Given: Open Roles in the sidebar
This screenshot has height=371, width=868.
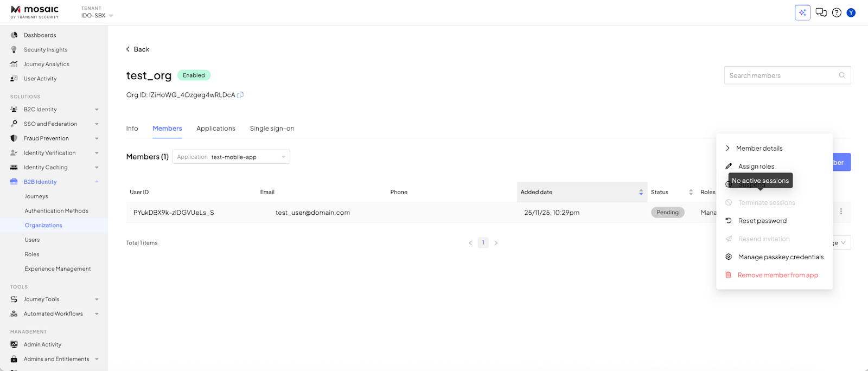Looking at the screenshot, I should click(32, 254).
